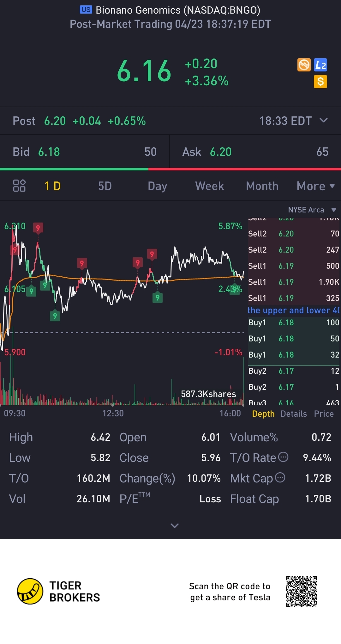Tap the Mkt Cap info icon

(x=280, y=477)
